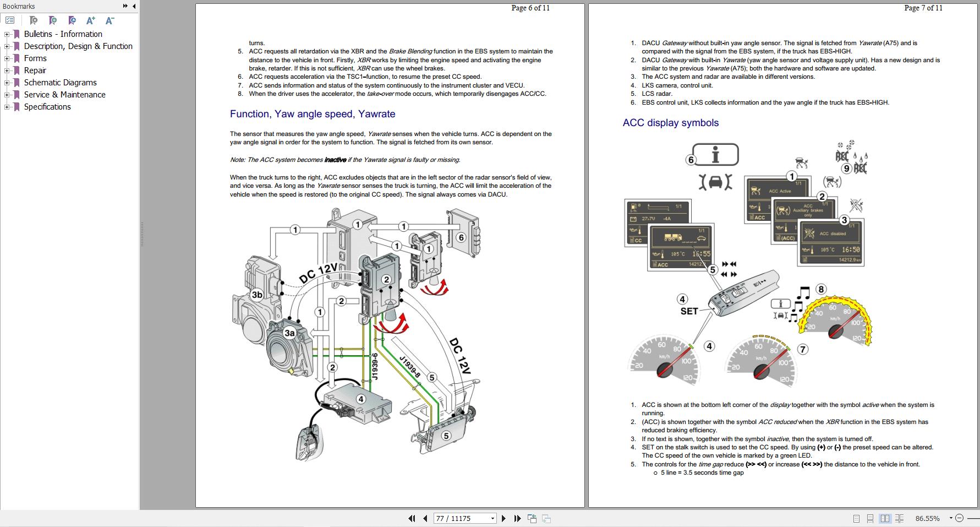The image size is (980, 527).
Task: Collapse the Bookmarks panel
Action: pyautogui.click(x=133, y=6)
